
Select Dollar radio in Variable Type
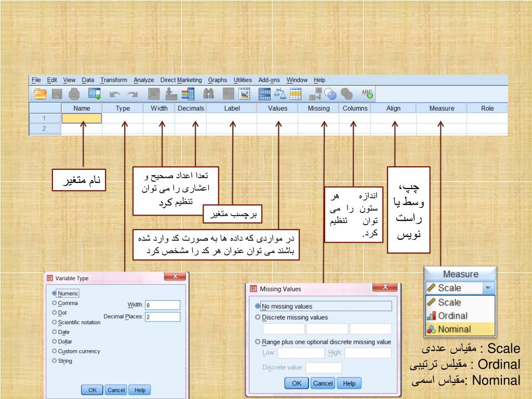[54, 341]
